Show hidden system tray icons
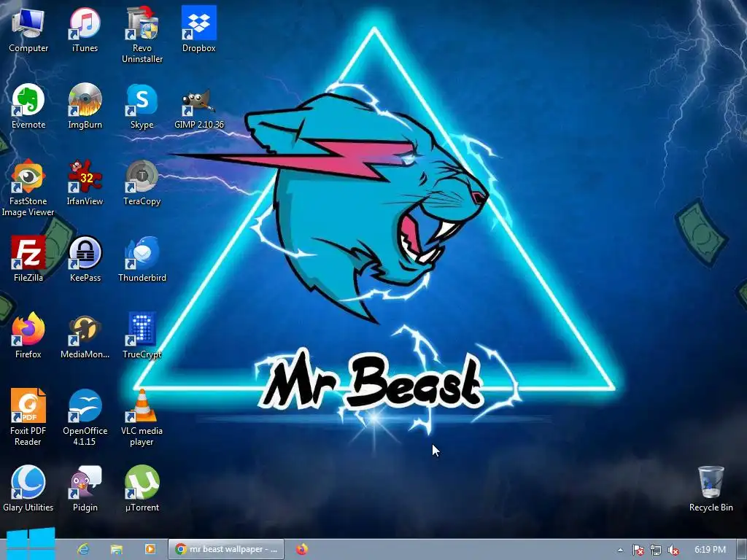 click(x=620, y=550)
